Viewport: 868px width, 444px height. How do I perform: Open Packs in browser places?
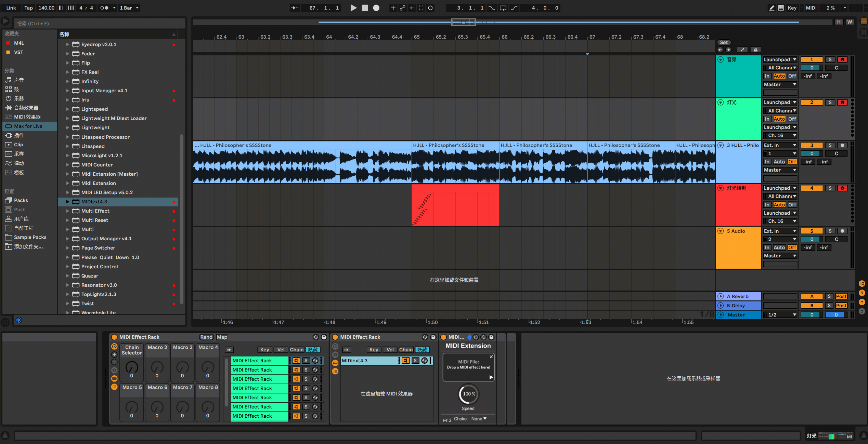pos(21,200)
